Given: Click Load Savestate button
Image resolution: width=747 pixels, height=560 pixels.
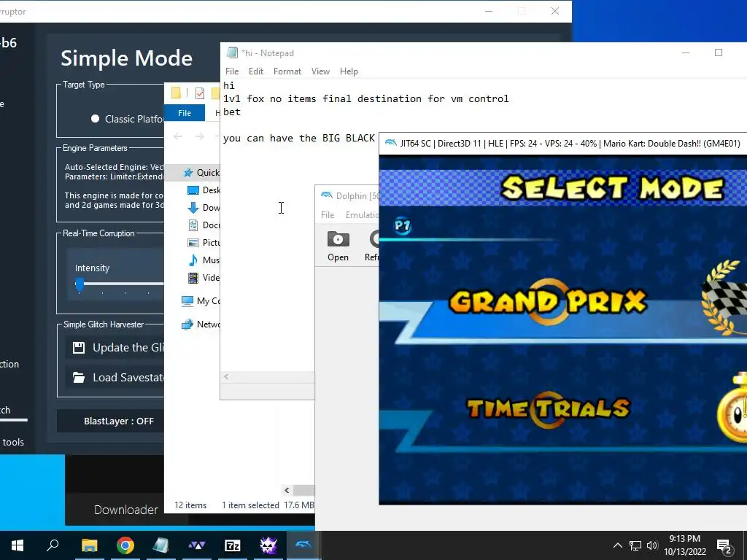Looking at the screenshot, I should click(115, 378).
